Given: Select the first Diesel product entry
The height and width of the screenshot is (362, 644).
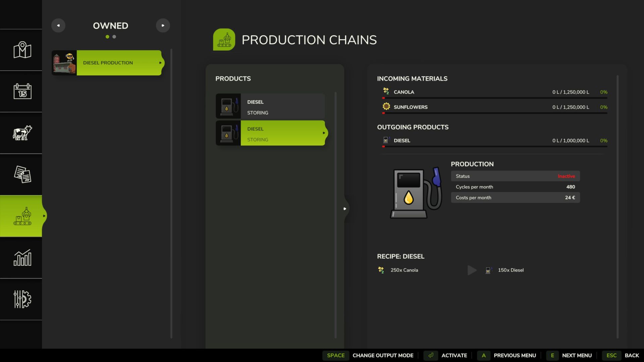Looking at the screenshot, I should click(x=270, y=106).
